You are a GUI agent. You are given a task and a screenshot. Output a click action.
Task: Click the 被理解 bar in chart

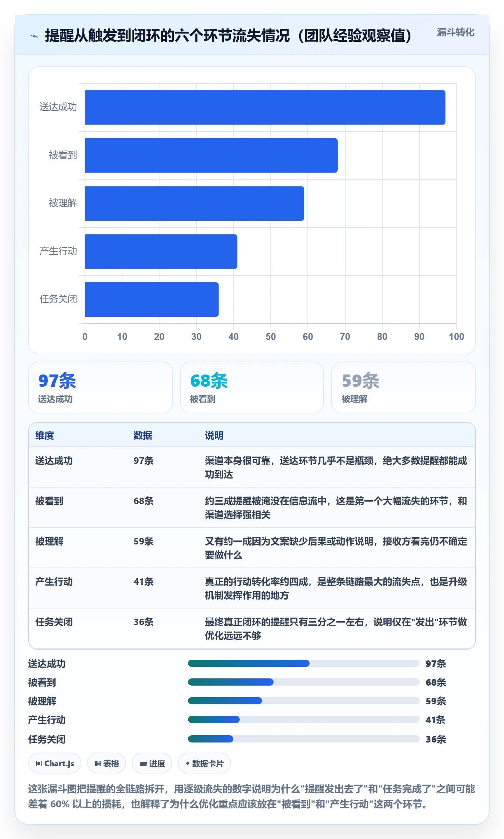(x=195, y=203)
